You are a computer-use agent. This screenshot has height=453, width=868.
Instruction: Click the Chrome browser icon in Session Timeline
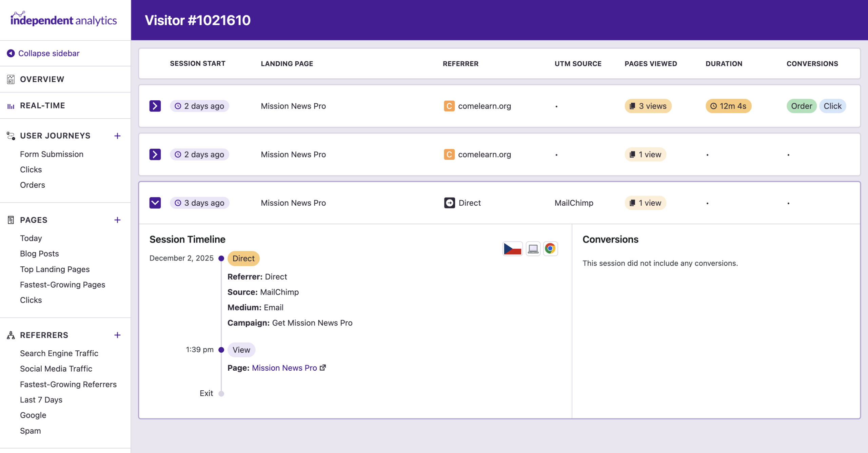click(550, 249)
